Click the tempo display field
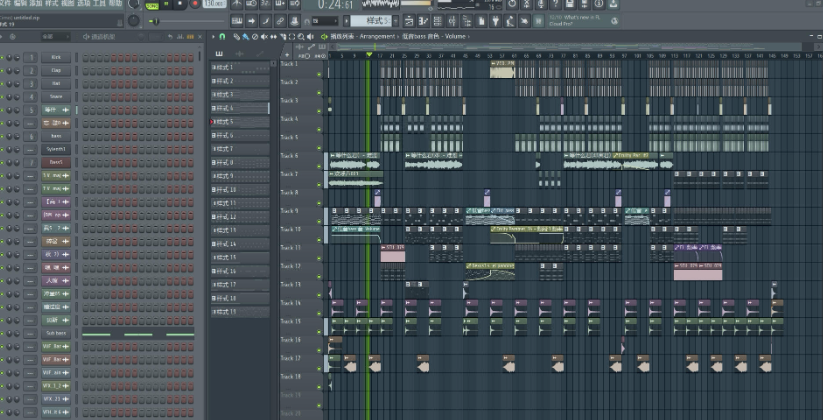The width and height of the screenshot is (823, 420). point(213,4)
